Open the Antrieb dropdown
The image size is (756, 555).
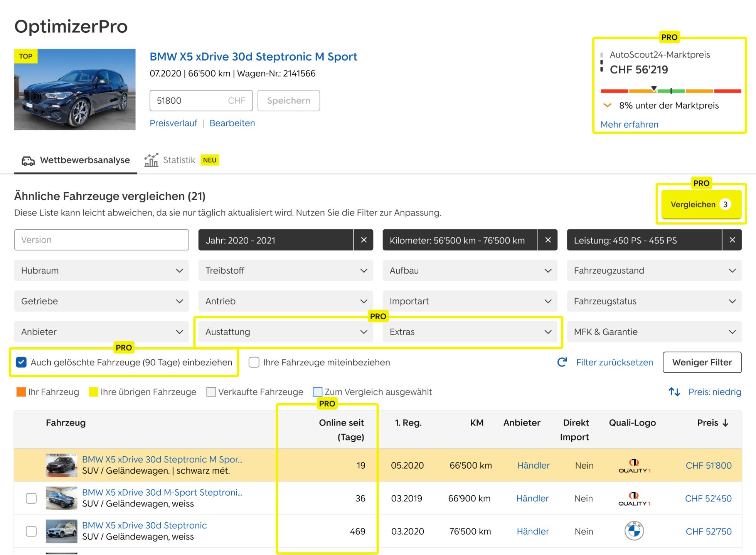(286, 301)
